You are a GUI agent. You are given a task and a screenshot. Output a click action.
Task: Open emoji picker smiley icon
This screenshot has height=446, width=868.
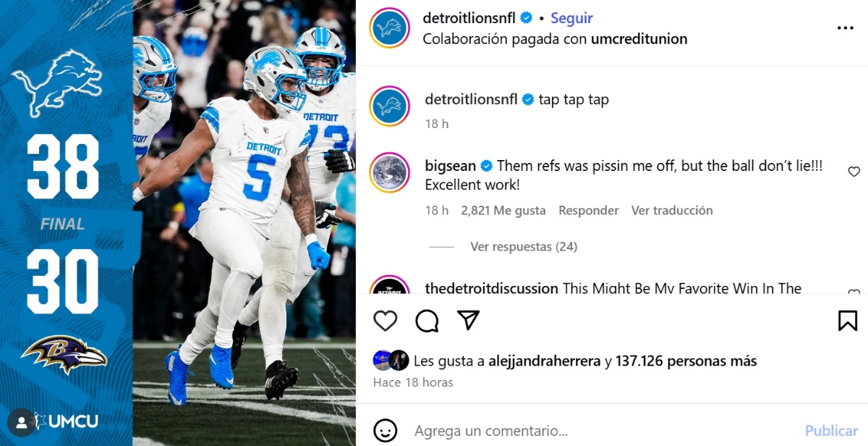(x=386, y=431)
